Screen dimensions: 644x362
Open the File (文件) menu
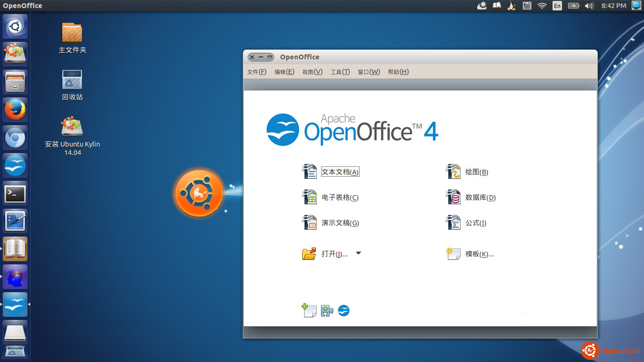point(257,72)
